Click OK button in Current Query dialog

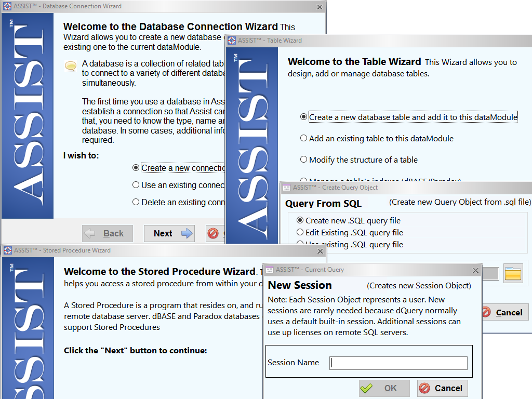click(384, 388)
